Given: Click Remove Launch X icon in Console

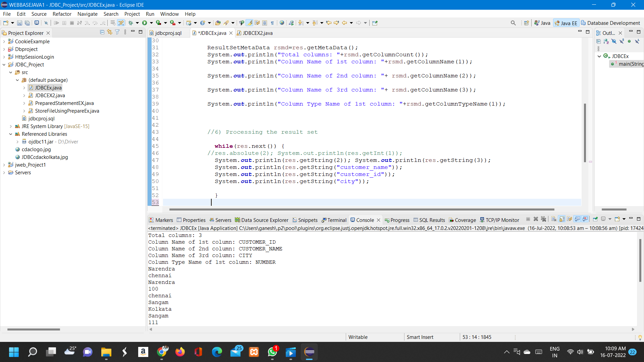Looking at the screenshot, I should click(536, 219).
